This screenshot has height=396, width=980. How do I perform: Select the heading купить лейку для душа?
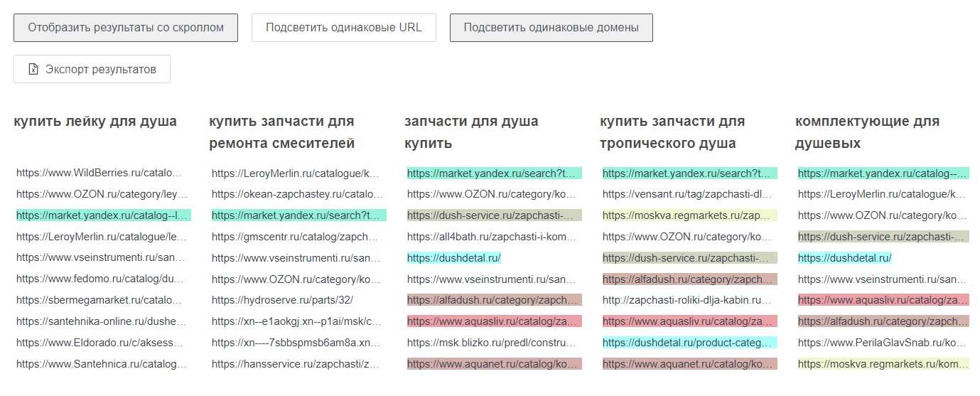pyautogui.click(x=95, y=122)
